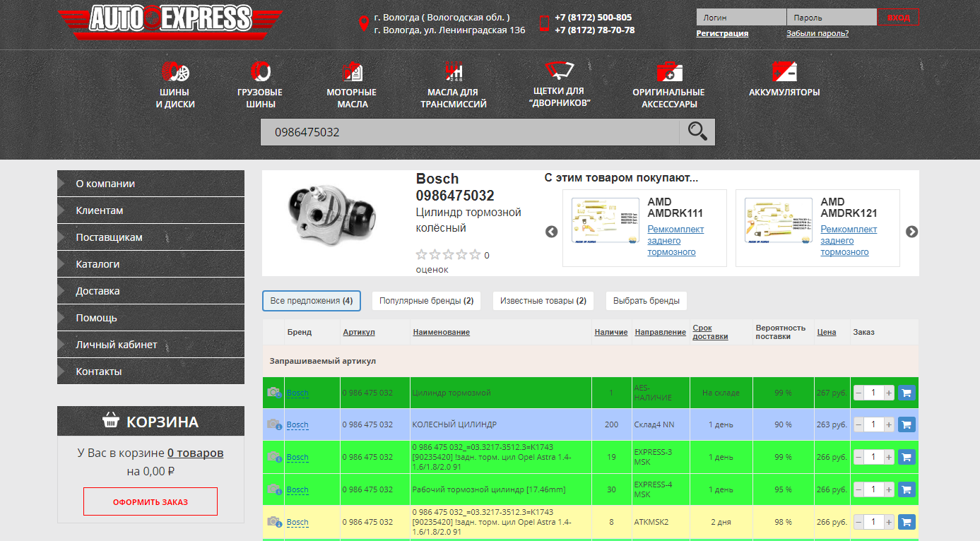980x541 pixels.
Task: Sort table by Цена column
Action: 827,332
